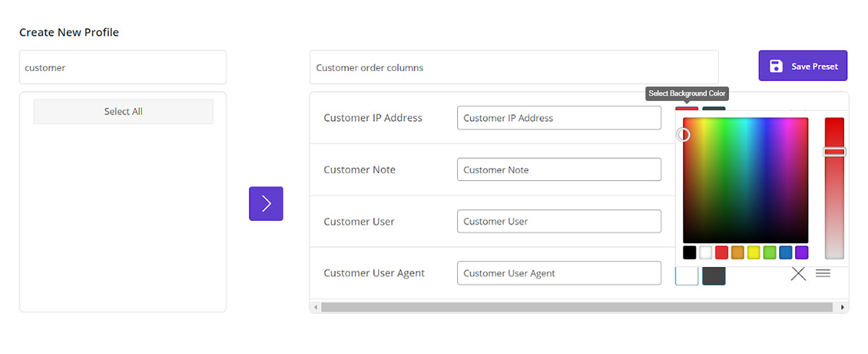Click the Customer User Agent white background swatch
The width and height of the screenshot is (868, 354).
pyautogui.click(x=686, y=274)
